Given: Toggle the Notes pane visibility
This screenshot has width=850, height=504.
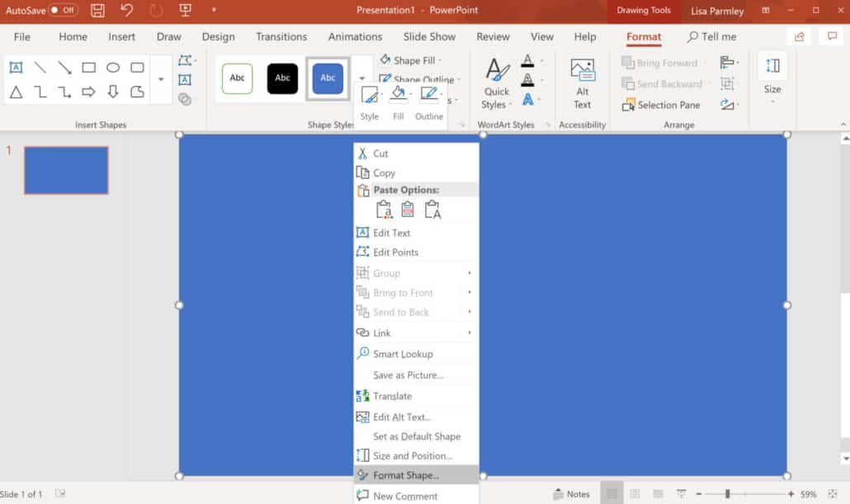Looking at the screenshot, I should tap(572, 493).
